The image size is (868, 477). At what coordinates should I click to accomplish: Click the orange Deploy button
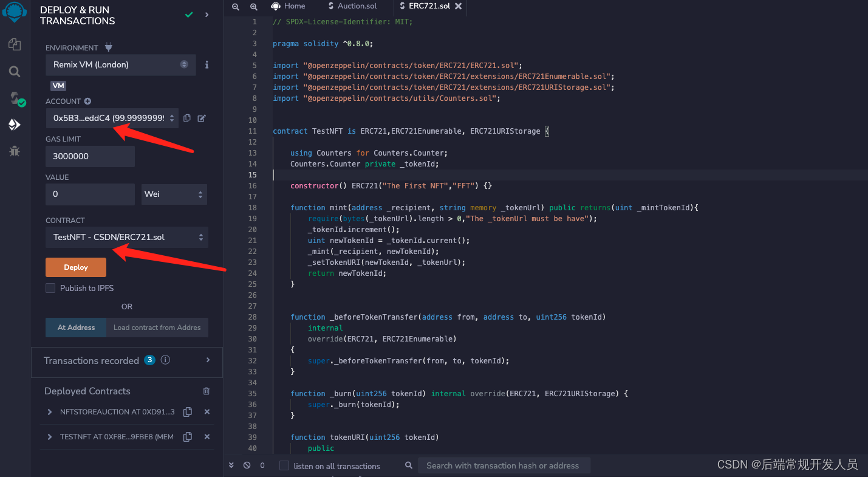76,267
